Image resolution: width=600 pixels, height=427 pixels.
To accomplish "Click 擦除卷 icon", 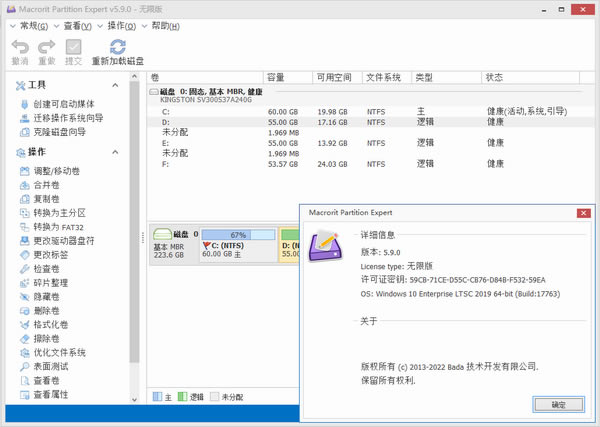I will [24, 339].
